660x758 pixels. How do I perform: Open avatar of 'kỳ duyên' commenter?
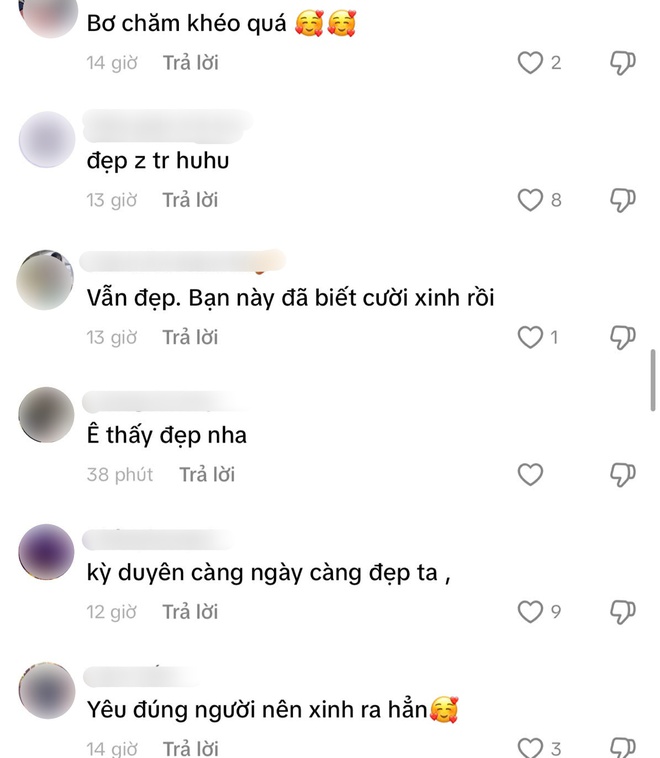(x=46, y=552)
